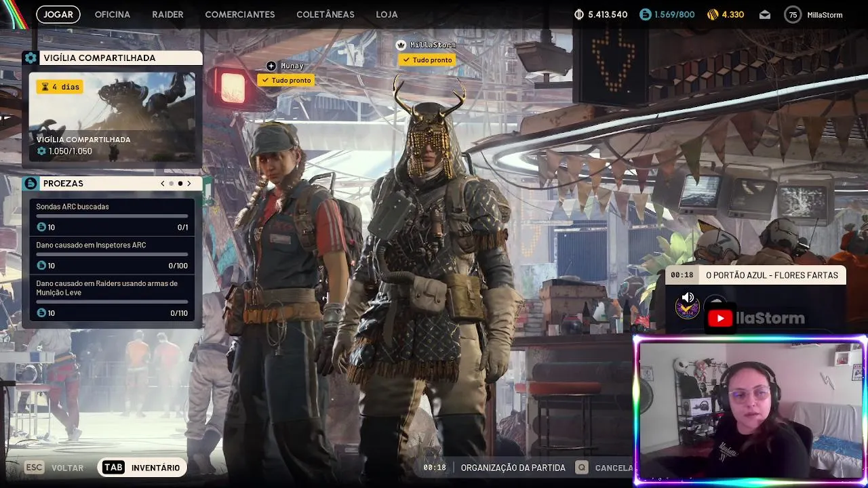Screen dimensions: 868x488
Task: Click the crown icon next to MillaStorm
Action: [401, 45]
